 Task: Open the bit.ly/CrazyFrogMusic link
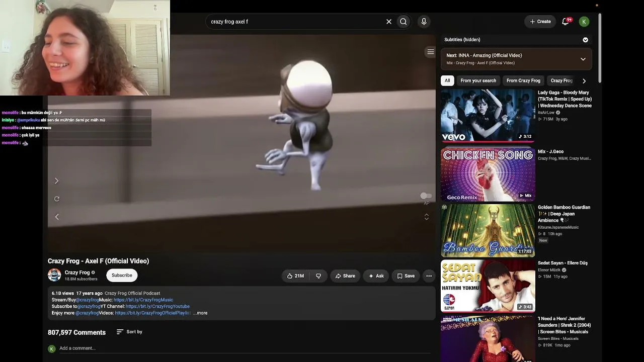coord(143,300)
